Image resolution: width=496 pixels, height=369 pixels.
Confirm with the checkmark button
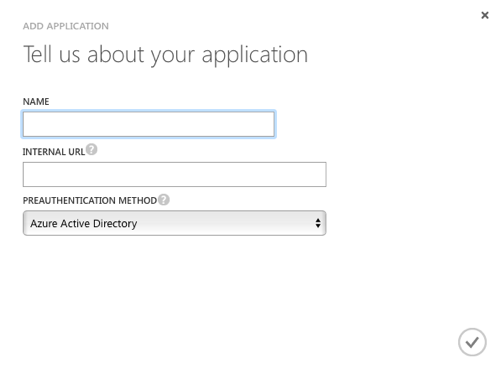(x=472, y=342)
